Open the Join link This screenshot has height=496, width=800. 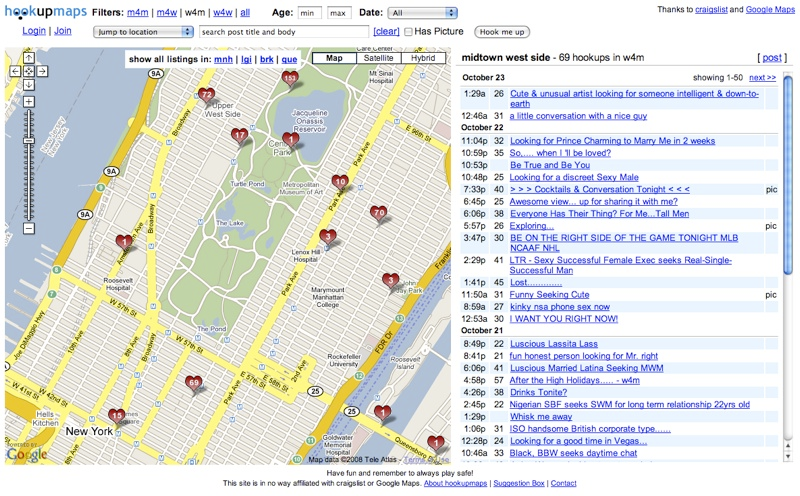pyautogui.click(x=63, y=31)
